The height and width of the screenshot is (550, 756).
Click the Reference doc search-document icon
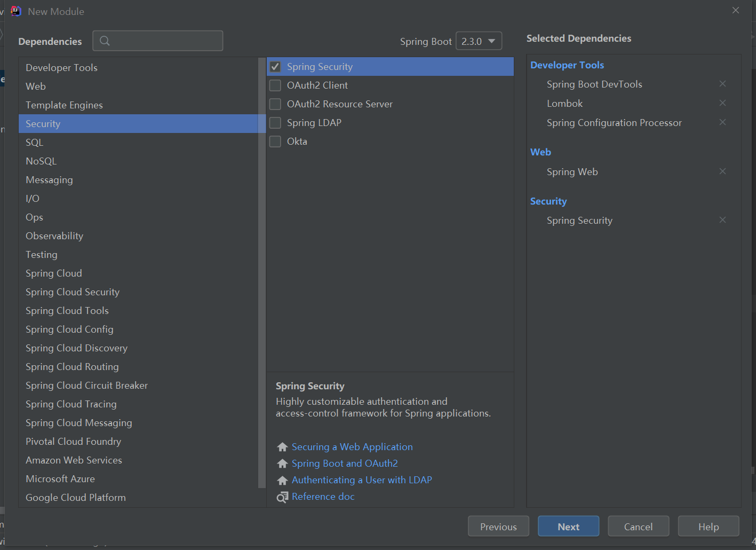click(282, 497)
